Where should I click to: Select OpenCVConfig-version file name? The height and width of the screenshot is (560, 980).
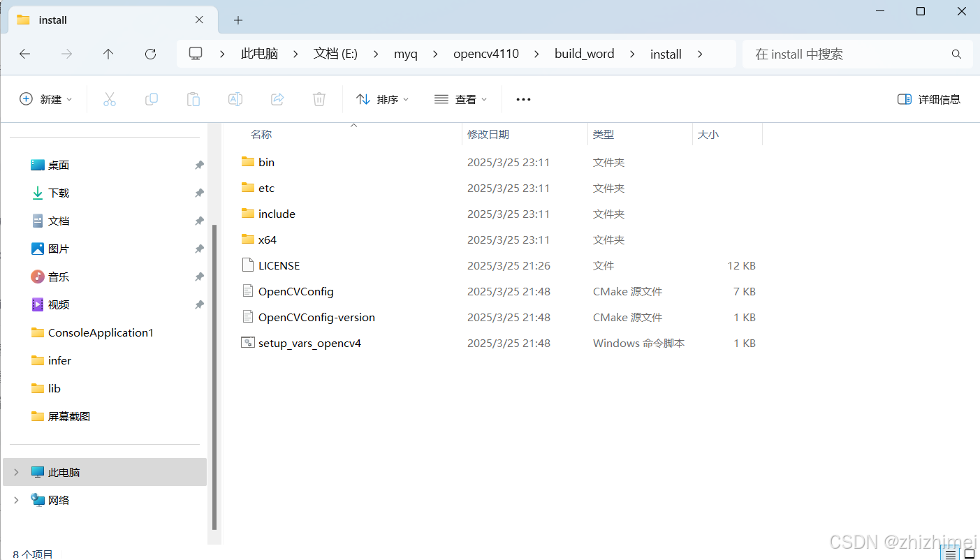click(x=316, y=317)
